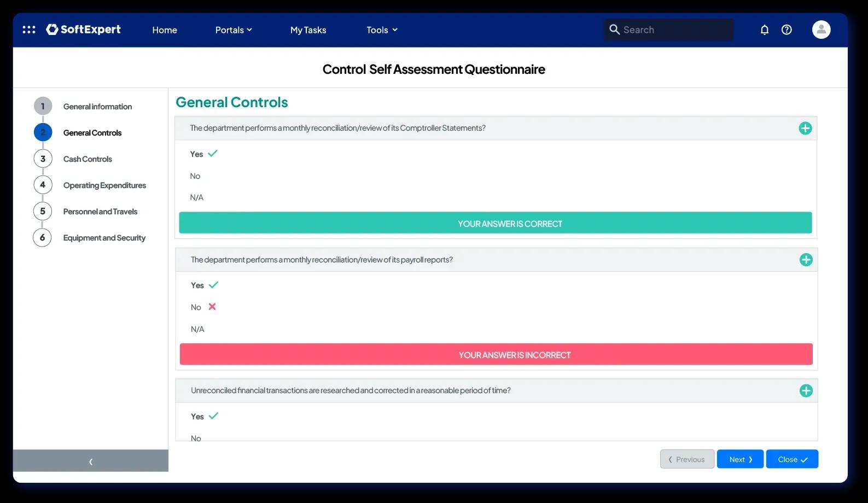Viewport: 868px width, 503px height.
Task: Open the Tools dropdown menu
Action: [x=382, y=30]
